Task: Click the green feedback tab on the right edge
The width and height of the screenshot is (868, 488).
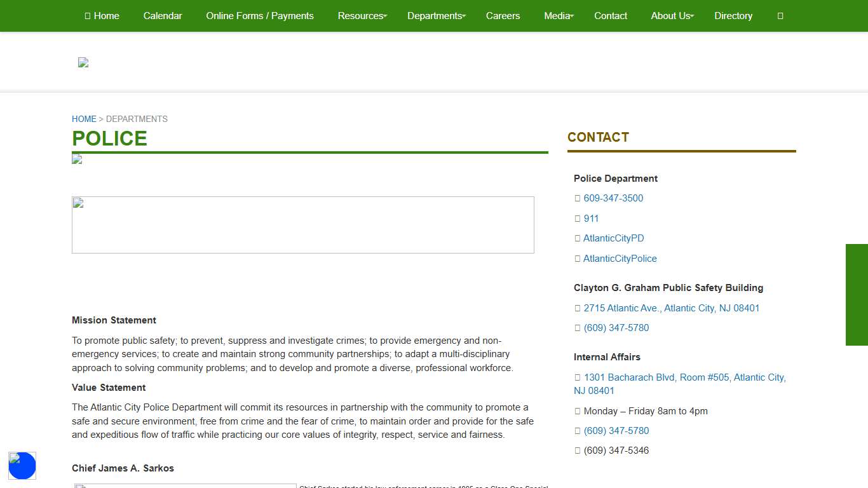Action: click(x=857, y=295)
